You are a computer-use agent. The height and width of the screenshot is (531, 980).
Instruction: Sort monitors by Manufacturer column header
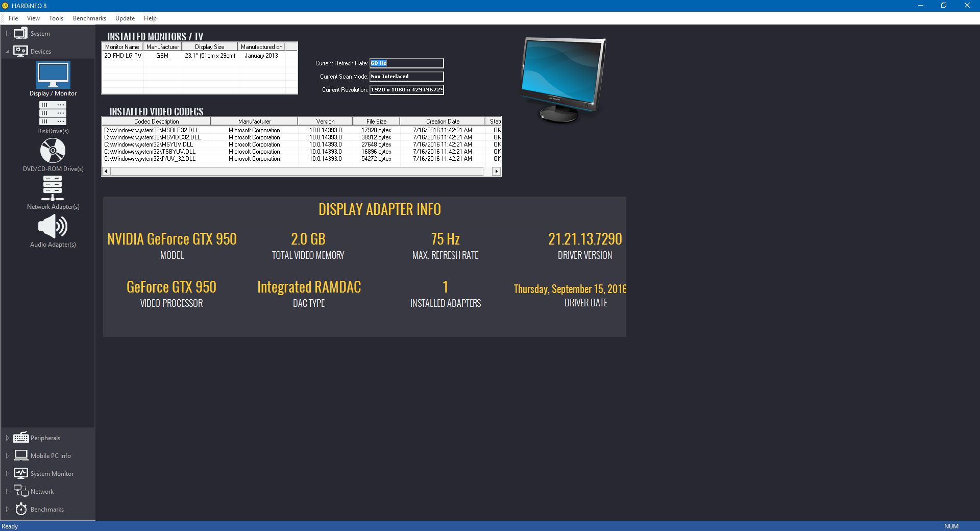point(162,47)
